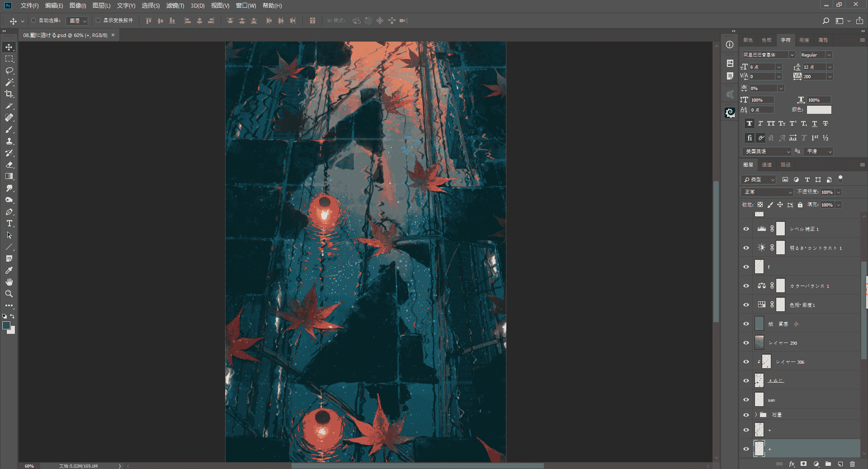Screen dimensions: 868x469
Task: Open the 图像(I) menu
Action: click(78, 5)
